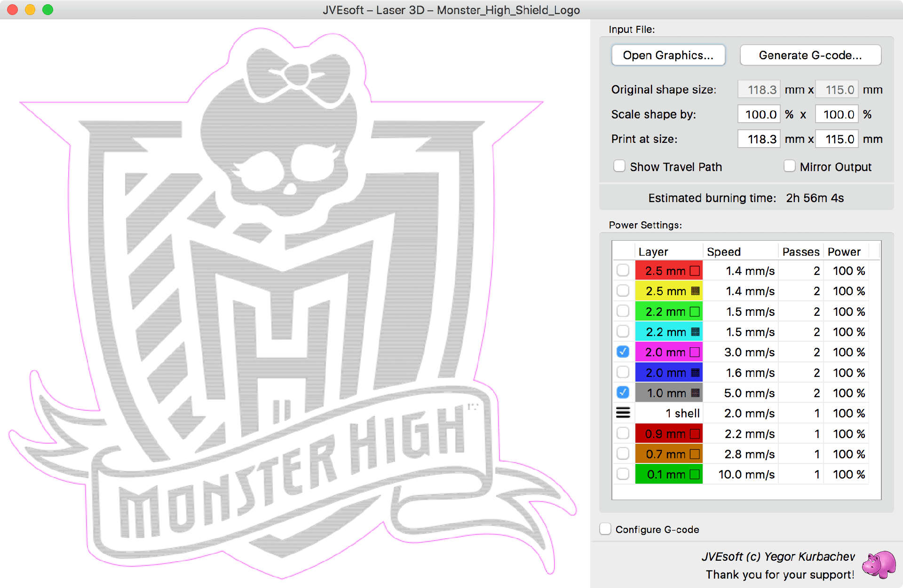903x588 pixels.
Task: Click the three-line shell drag handle icon
Action: pyautogui.click(x=623, y=413)
